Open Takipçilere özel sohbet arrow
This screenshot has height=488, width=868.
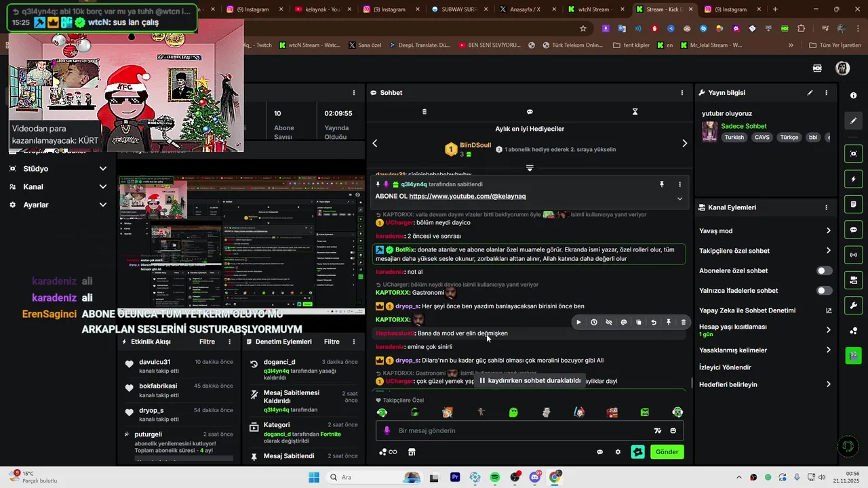coord(828,251)
